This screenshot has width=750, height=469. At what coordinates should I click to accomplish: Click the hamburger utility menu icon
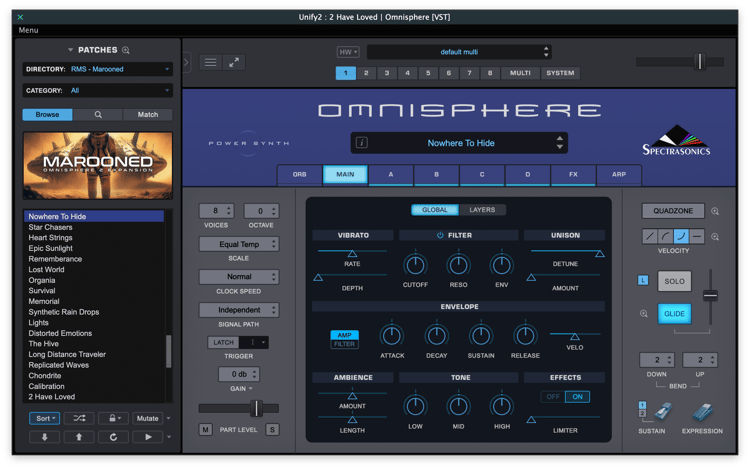point(210,63)
